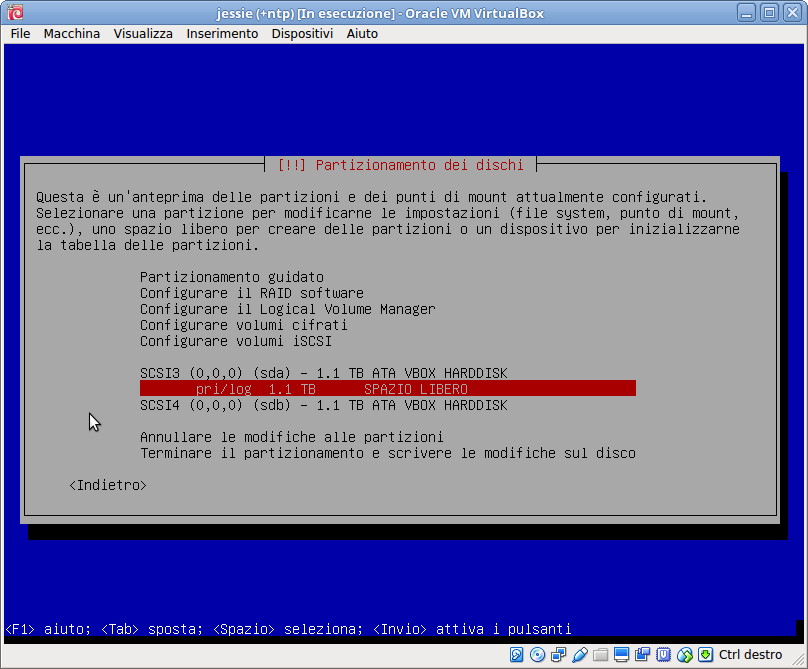Select Partizionamento guidato option

232,277
